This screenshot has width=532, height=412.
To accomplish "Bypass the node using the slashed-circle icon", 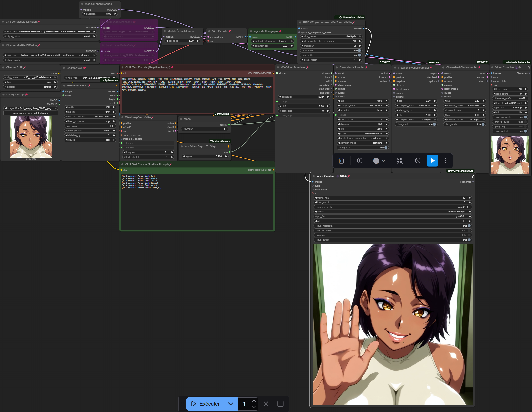I will pyautogui.click(x=418, y=161).
